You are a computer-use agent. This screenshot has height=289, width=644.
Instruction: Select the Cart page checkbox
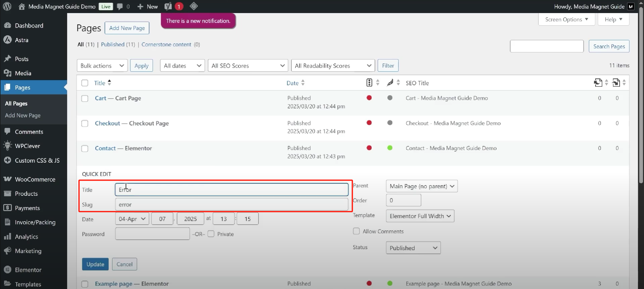click(85, 98)
